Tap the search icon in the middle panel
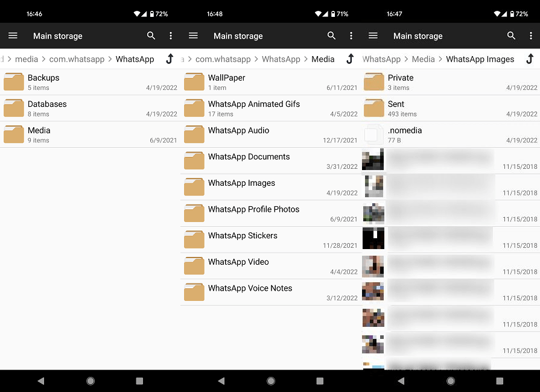Viewport: 540px width, 392px height. click(x=331, y=36)
